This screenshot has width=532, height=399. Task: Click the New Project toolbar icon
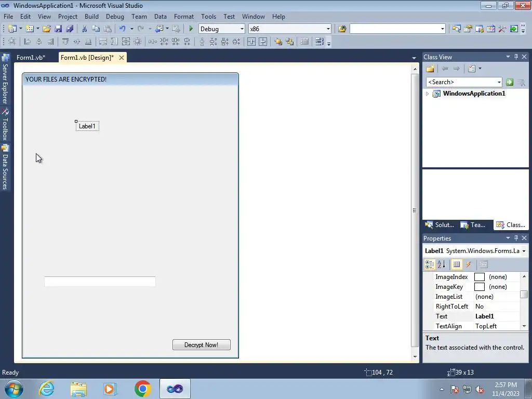[x=12, y=29]
